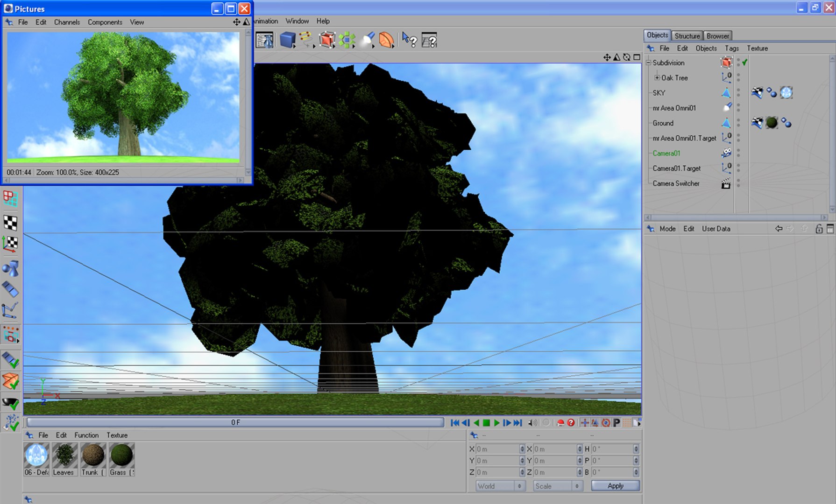Select the texture axis tool in left toolbar
Image resolution: width=836 pixels, height=504 pixels.
(10, 244)
